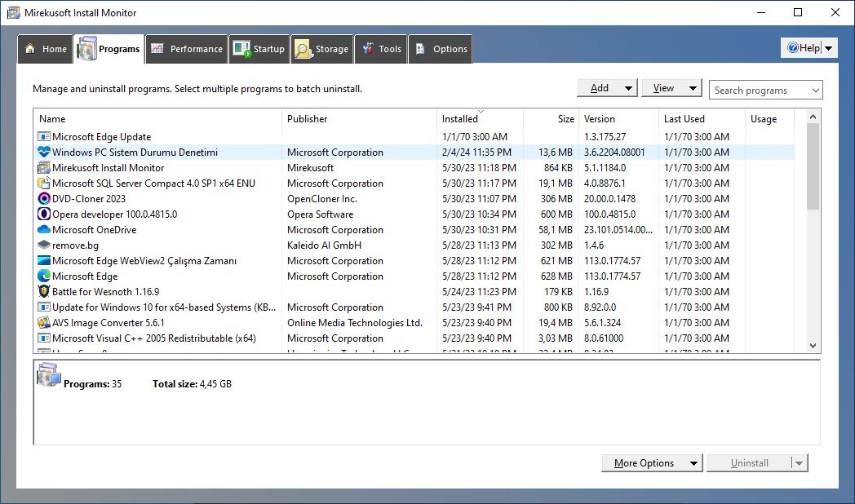Viewport: 855px width, 504px height.
Task: Click the Microsoft SQL Server Compact icon
Action: tap(43, 183)
